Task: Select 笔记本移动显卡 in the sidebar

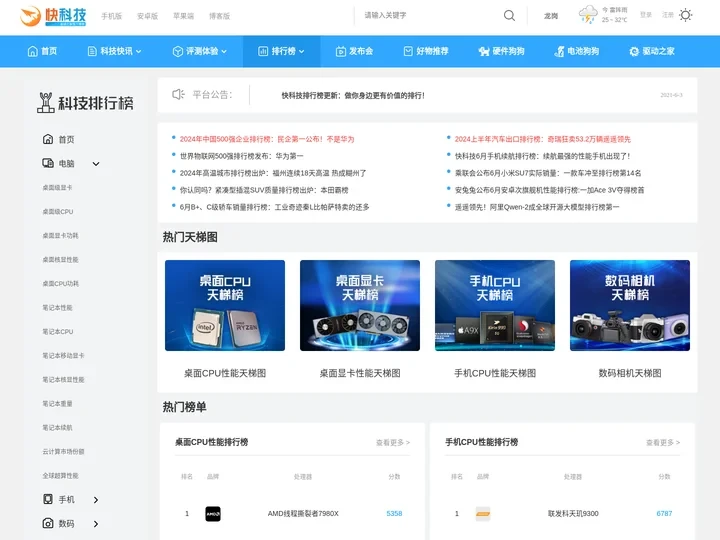Action: click(63, 355)
